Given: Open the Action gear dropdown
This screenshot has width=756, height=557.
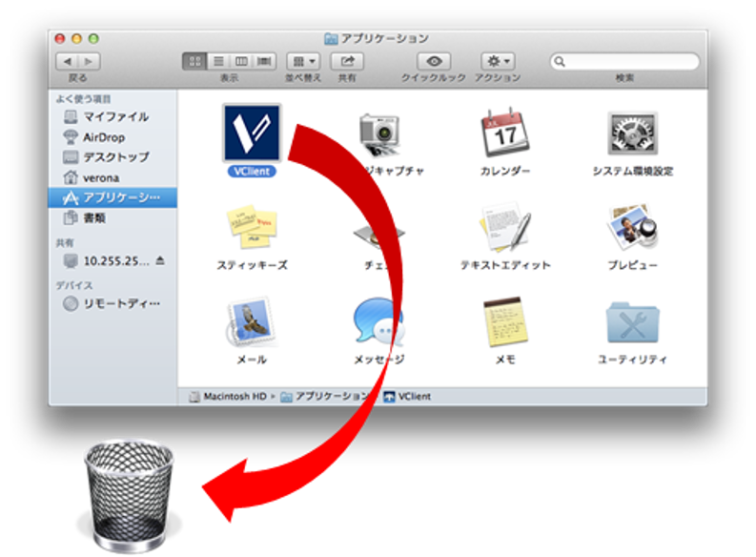Looking at the screenshot, I should pyautogui.click(x=498, y=61).
